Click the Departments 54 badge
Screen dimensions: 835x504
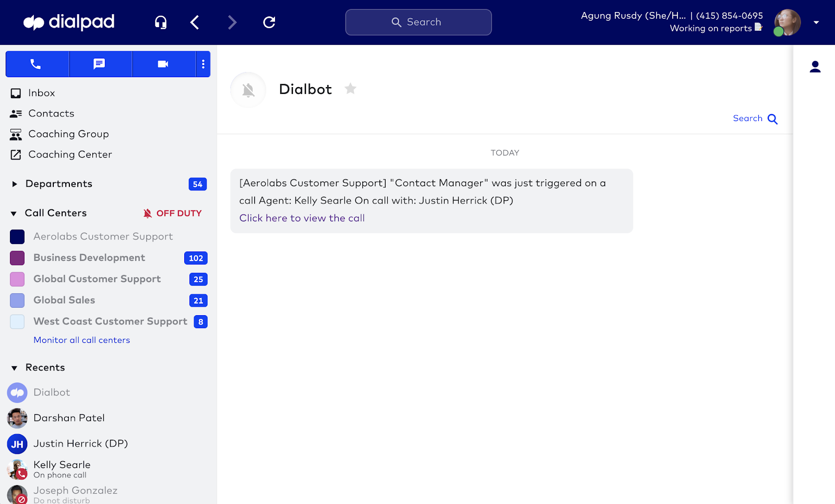(198, 184)
